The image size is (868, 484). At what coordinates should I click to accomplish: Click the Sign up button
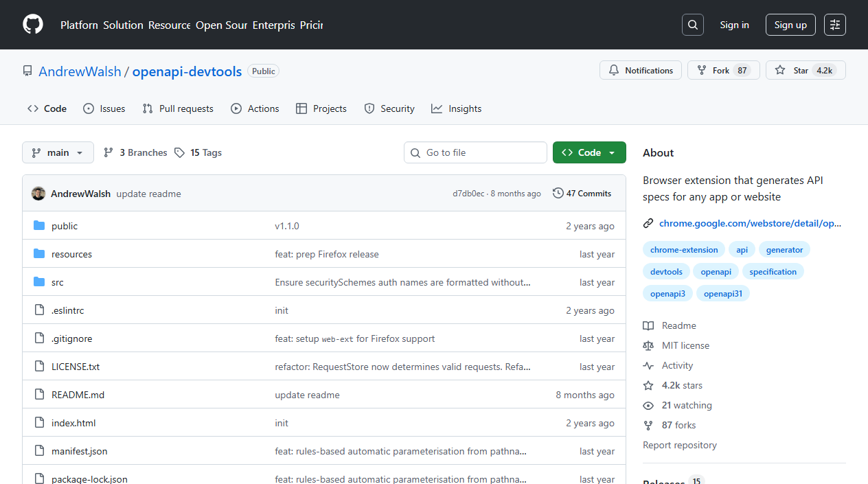point(790,24)
